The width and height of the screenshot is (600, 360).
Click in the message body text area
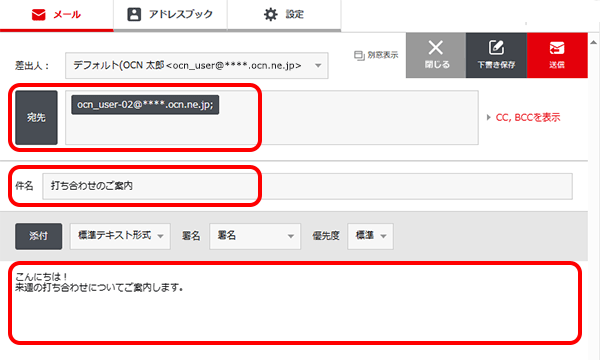coord(295,303)
